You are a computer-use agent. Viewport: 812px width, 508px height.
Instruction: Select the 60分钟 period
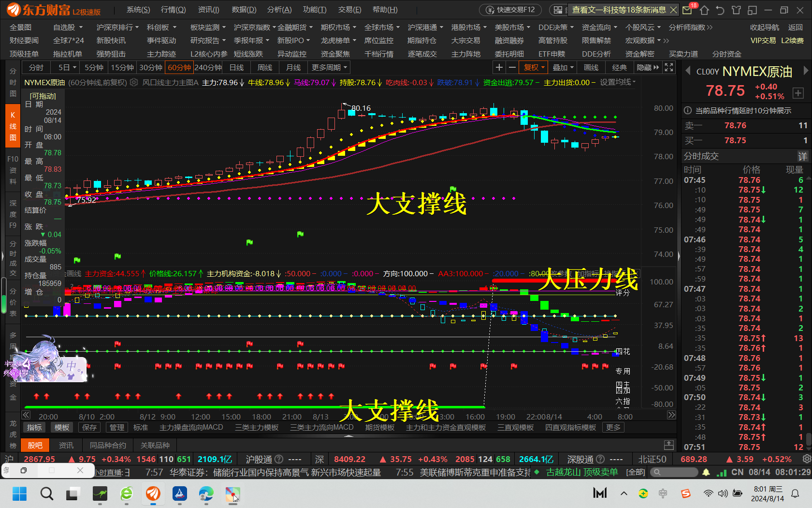(x=179, y=67)
